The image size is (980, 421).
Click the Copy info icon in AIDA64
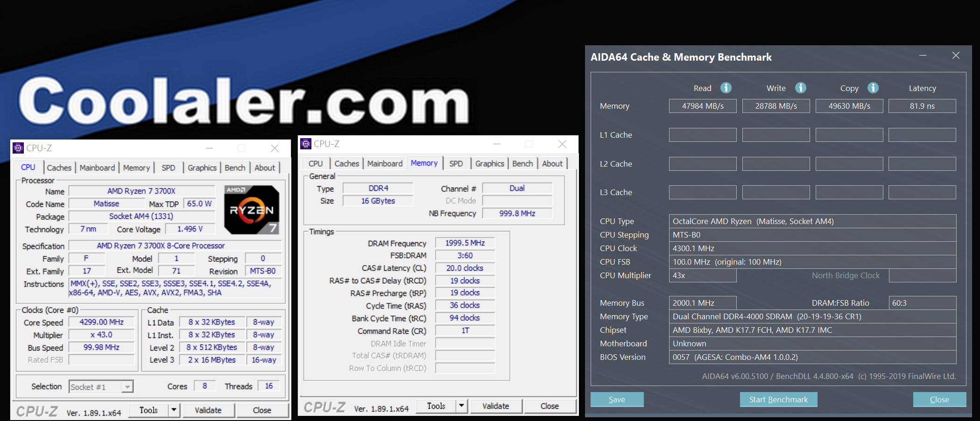click(x=873, y=88)
